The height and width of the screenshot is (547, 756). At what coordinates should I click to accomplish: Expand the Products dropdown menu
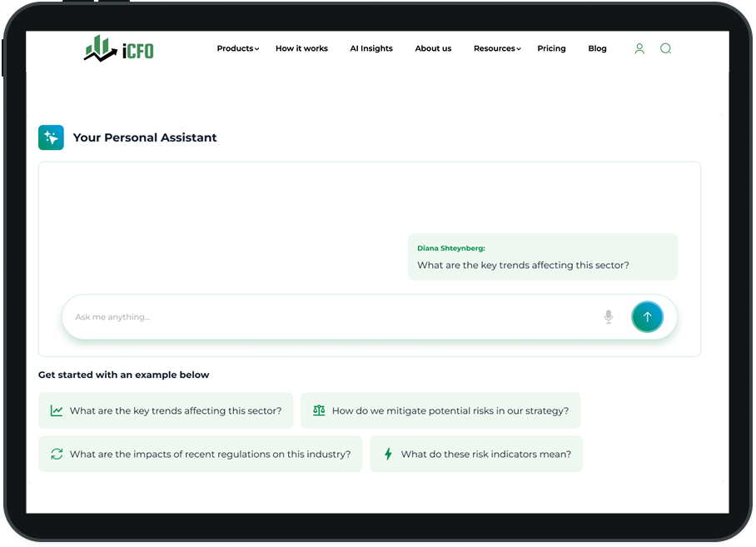(x=237, y=49)
